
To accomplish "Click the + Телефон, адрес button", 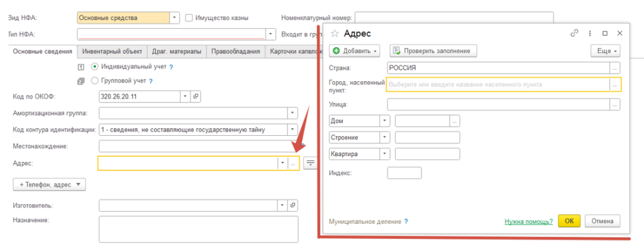I will pos(49,185).
